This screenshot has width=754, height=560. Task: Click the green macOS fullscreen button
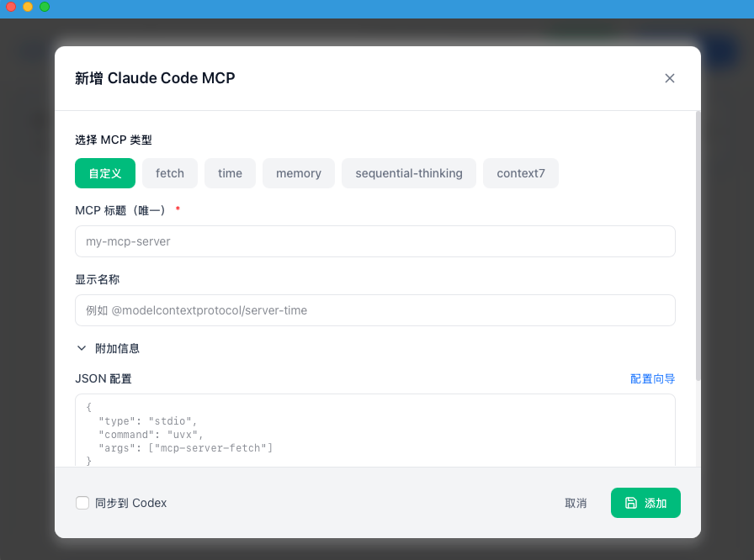(45, 7)
